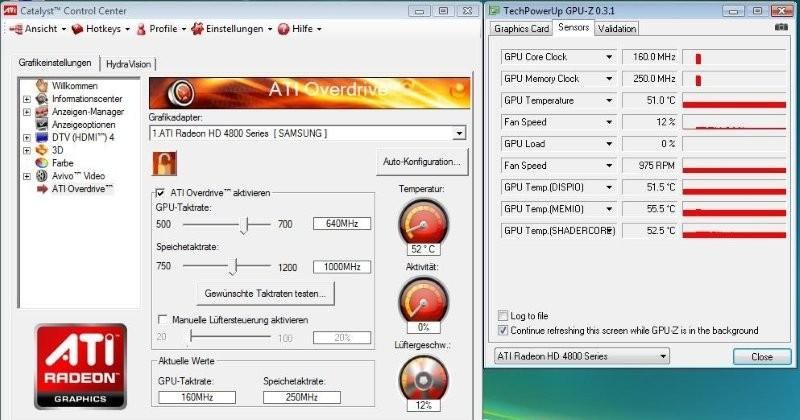
Task: Expand the Informationscenter tree node
Action: click(x=27, y=99)
